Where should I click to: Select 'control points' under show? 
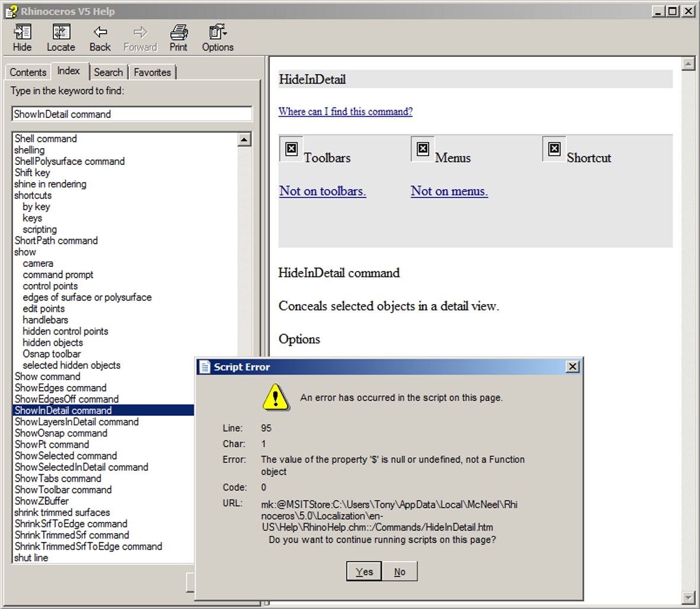(50, 286)
